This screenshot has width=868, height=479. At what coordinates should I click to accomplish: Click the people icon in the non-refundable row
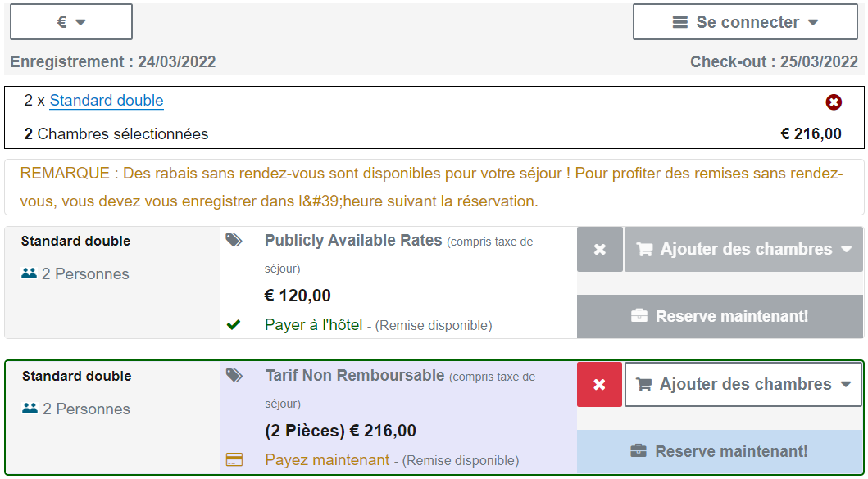click(30, 409)
